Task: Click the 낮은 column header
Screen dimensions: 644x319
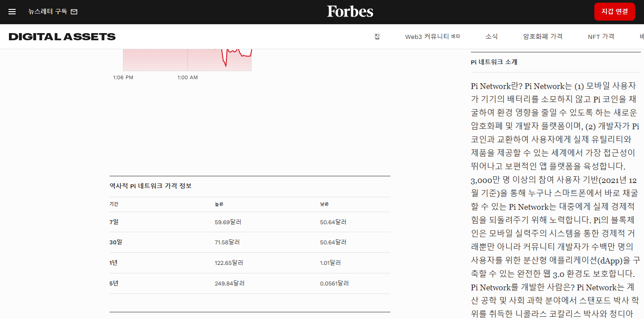Action: point(324,204)
